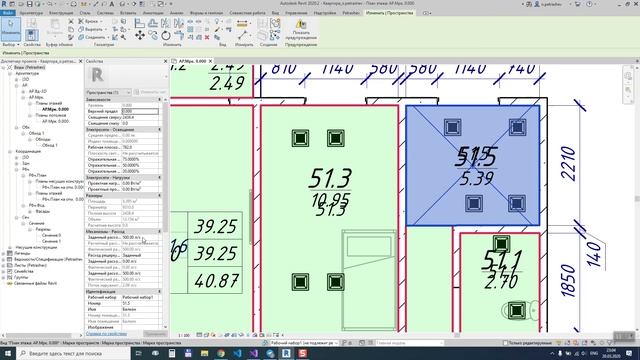Click the Calculator icon in Windows taskbar
640x360 pixels.
click(172, 353)
